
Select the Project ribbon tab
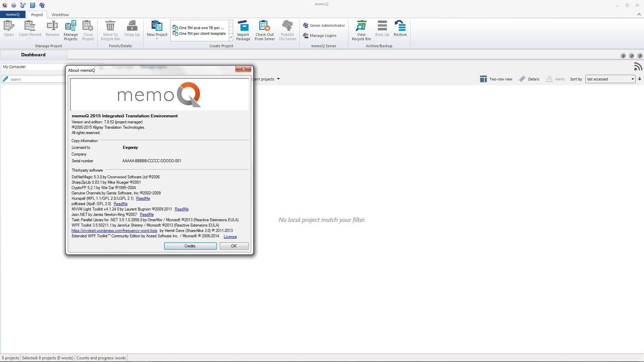(37, 15)
